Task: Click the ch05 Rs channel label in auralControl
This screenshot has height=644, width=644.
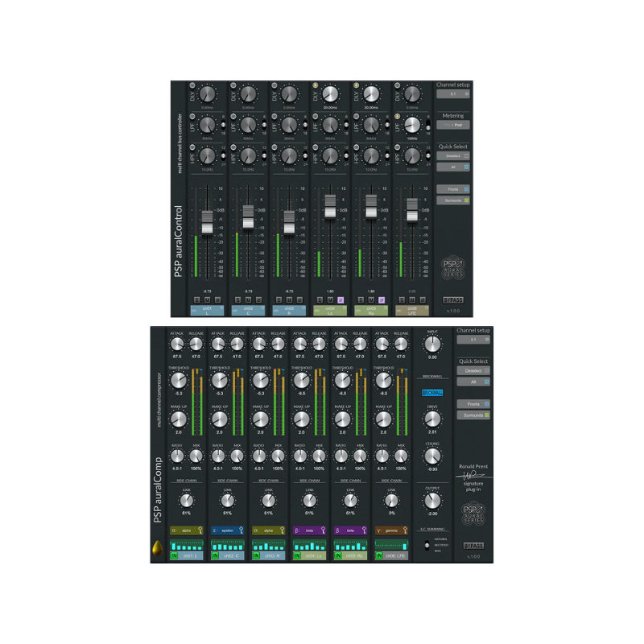Action: click(371, 311)
